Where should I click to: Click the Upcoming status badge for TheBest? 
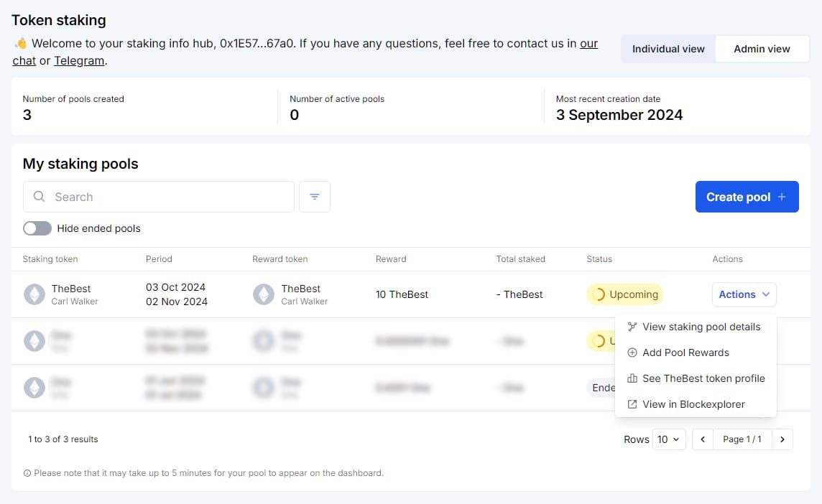pos(625,294)
